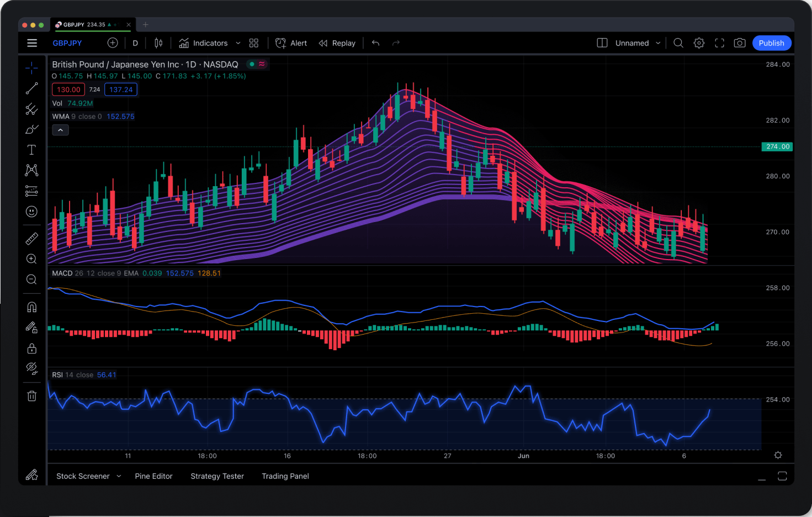Open the Pine Editor tab

point(153,476)
